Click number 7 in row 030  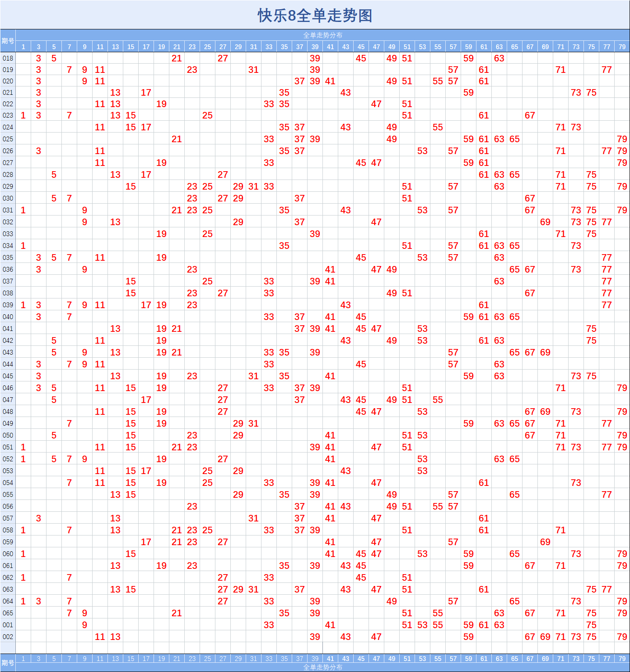pyautogui.click(x=69, y=198)
